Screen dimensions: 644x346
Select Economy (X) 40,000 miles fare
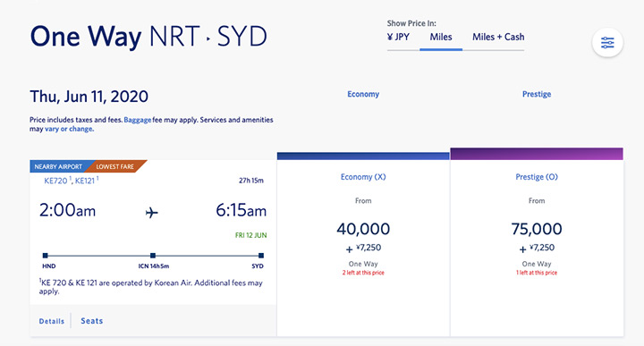tap(363, 248)
